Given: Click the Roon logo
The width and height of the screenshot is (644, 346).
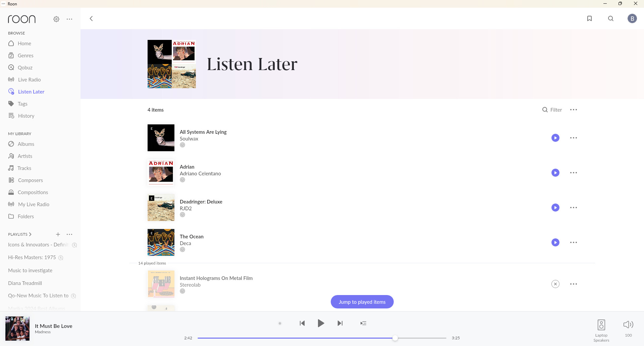Looking at the screenshot, I should tap(22, 19).
